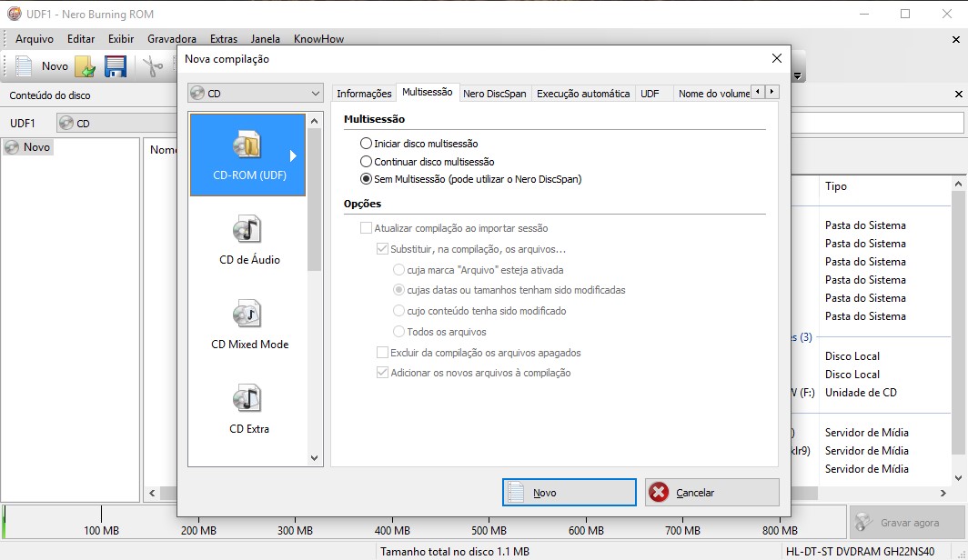Viewport: 968px width, 560px height.
Task: Click the Gravar agora burn icon
Action: click(x=863, y=523)
